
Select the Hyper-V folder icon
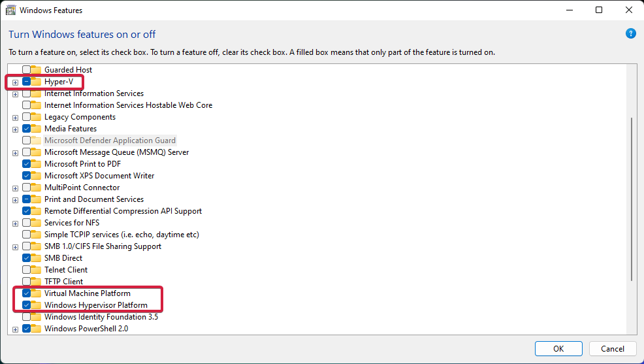36,82
